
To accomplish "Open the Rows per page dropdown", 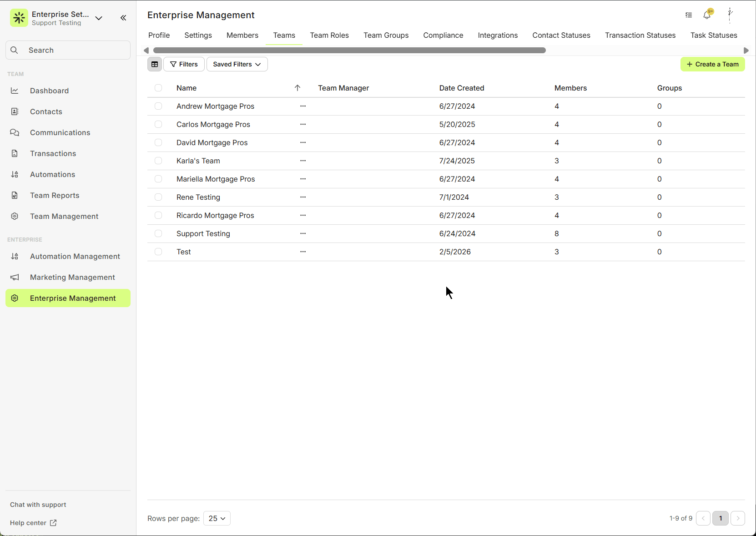I will (217, 518).
